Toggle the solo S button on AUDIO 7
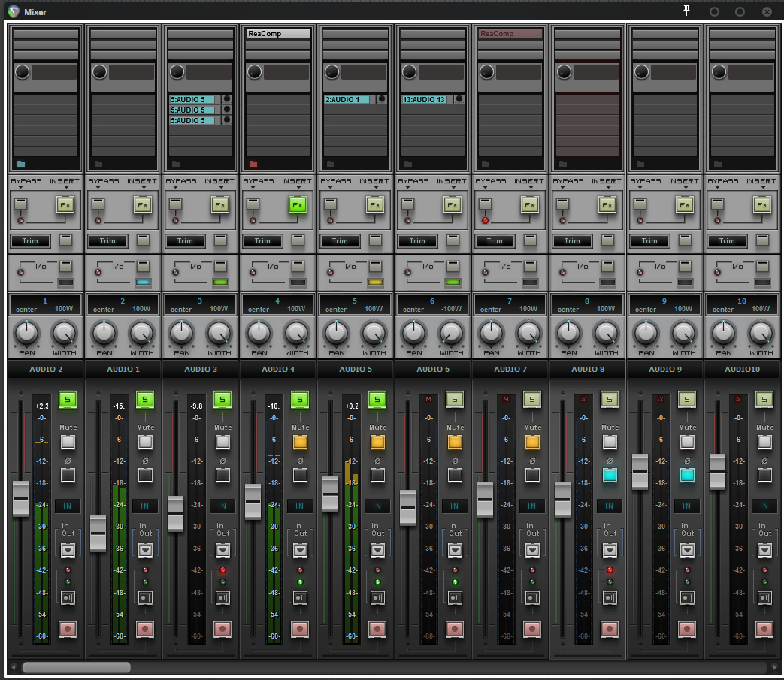This screenshot has width=784, height=680. tap(532, 400)
